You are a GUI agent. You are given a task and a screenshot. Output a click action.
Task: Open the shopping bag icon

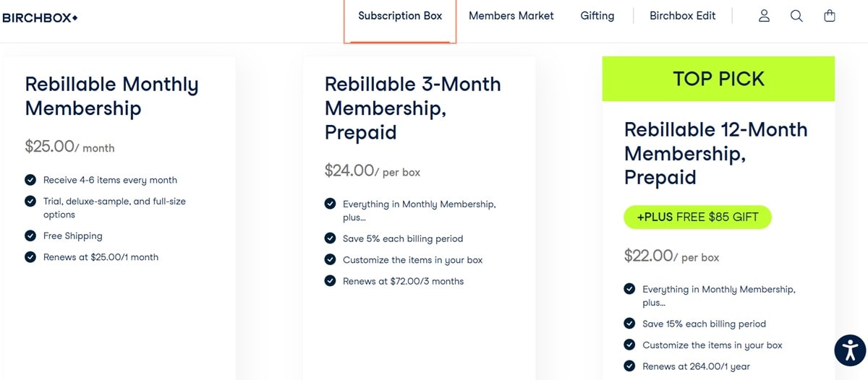(830, 16)
